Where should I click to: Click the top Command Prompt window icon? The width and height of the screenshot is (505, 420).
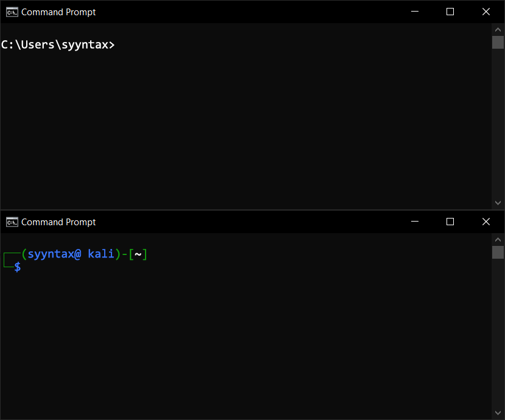tap(12, 12)
